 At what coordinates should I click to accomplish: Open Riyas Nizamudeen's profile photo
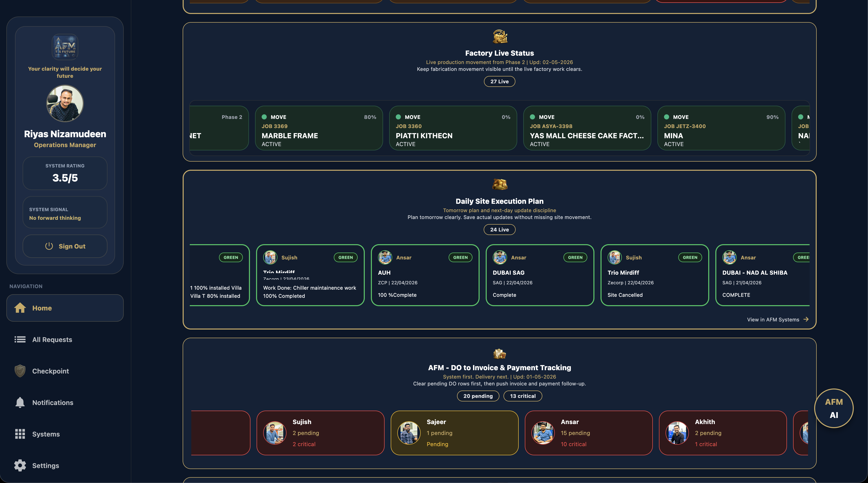click(65, 103)
